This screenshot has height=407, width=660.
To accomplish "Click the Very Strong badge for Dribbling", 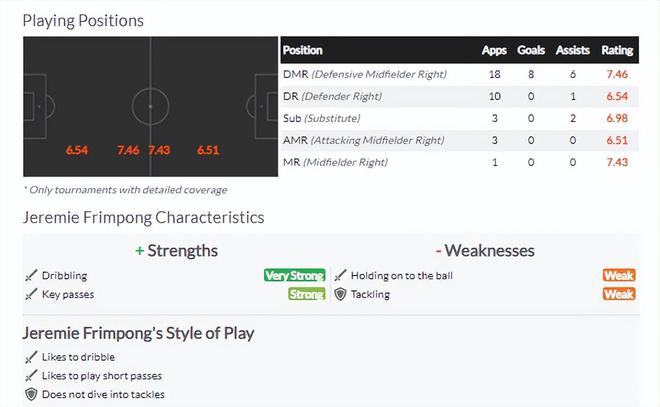I will pos(295,276).
